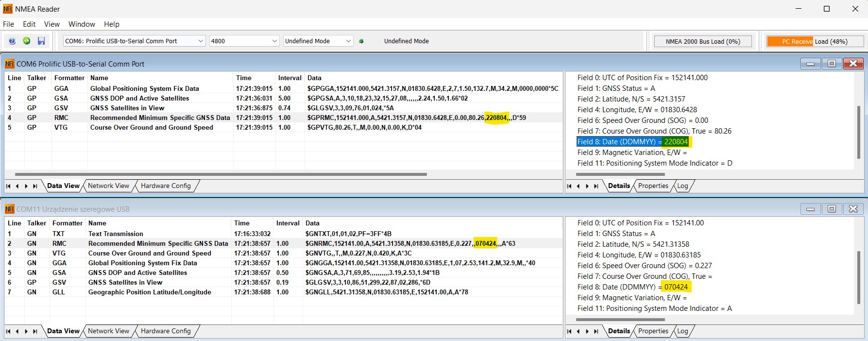
Task: Switch to Properties tab in COM6 details
Action: point(653,186)
